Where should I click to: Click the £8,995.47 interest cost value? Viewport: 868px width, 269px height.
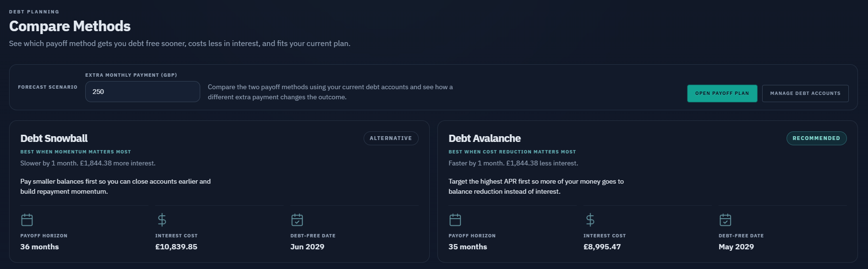602,247
